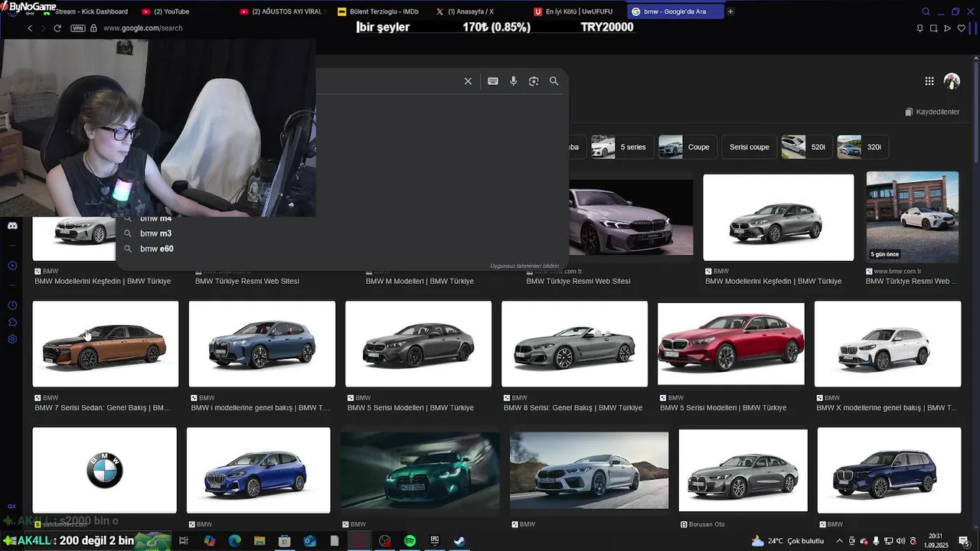Click 'BMW M Modelleri | BMW Türkiye' title
The image size is (980, 551).
click(420, 282)
